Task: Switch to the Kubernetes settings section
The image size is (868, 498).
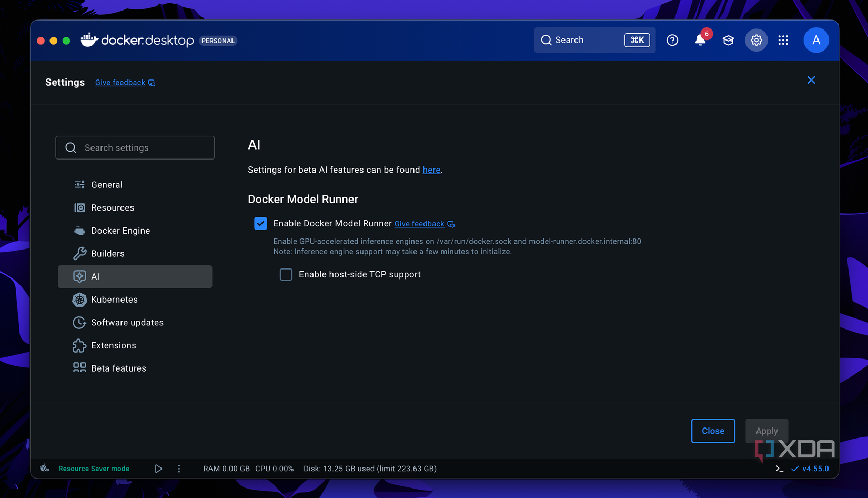Action: tap(114, 300)
